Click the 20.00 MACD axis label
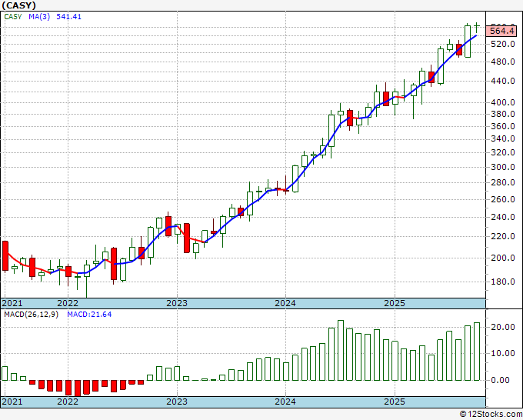Image resolution: width=523 pixels, height=420 pixels. [503, 327]
